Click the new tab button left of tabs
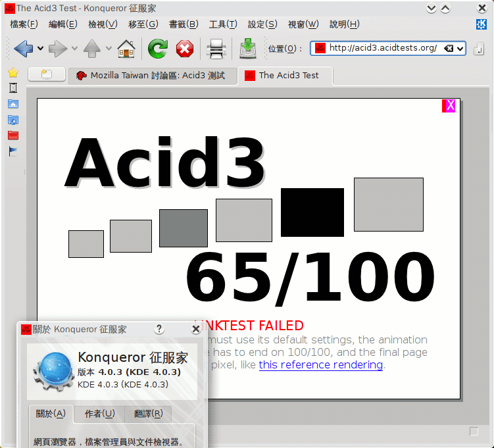 pos(47,75)
